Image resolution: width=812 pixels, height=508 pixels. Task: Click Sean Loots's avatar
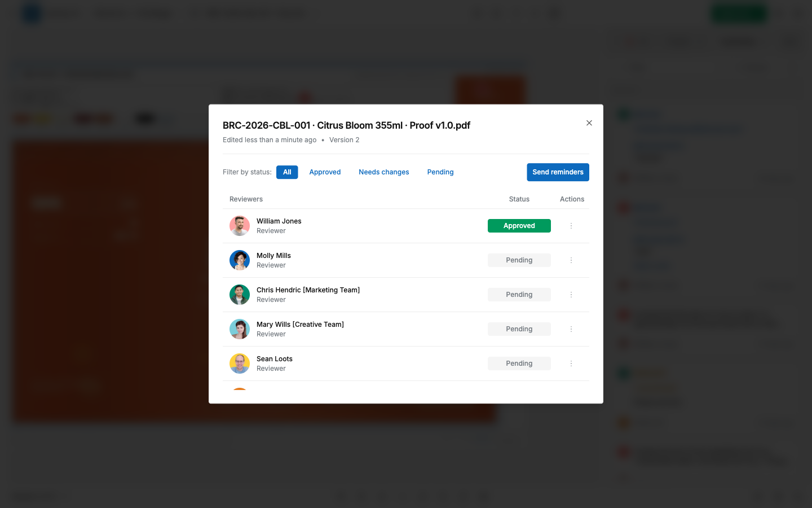tap(240, 364)
